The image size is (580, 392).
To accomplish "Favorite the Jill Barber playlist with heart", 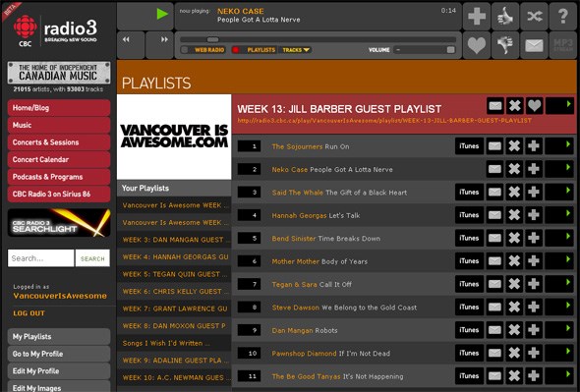I will tap(534, 106).
